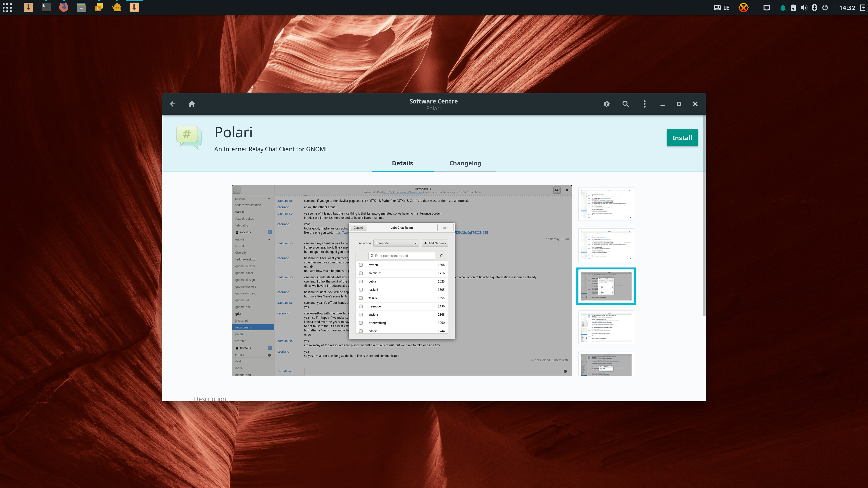The height and width of the screenshot is (488, 868).
Task: Open the yellow teapot application launcher
Action: (x=117, y=7)
